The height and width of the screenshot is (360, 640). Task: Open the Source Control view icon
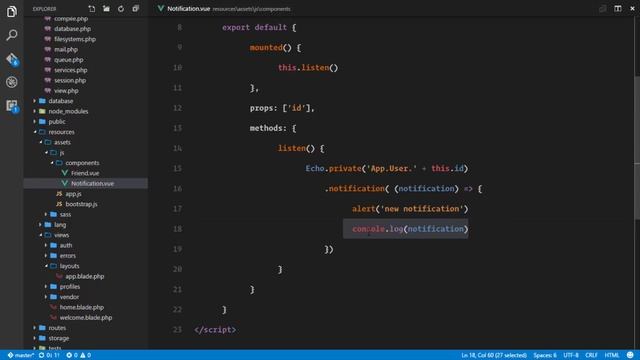[x=12, y=59]
